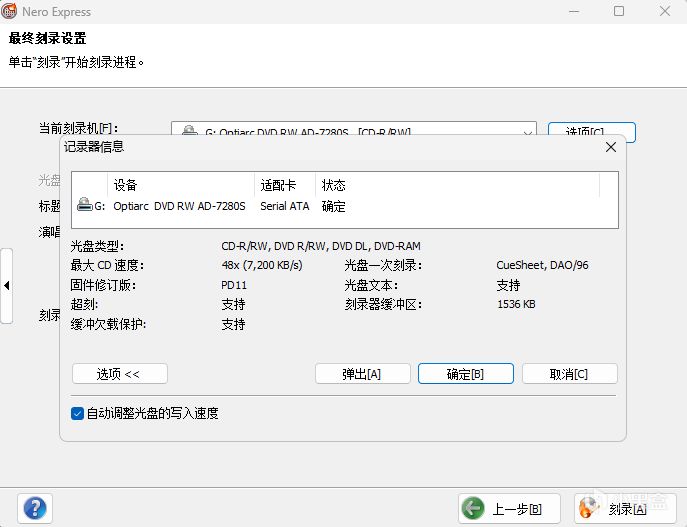Click the Nero Express app icon in title bar
The image size is (687, 527).
point(9,11)
